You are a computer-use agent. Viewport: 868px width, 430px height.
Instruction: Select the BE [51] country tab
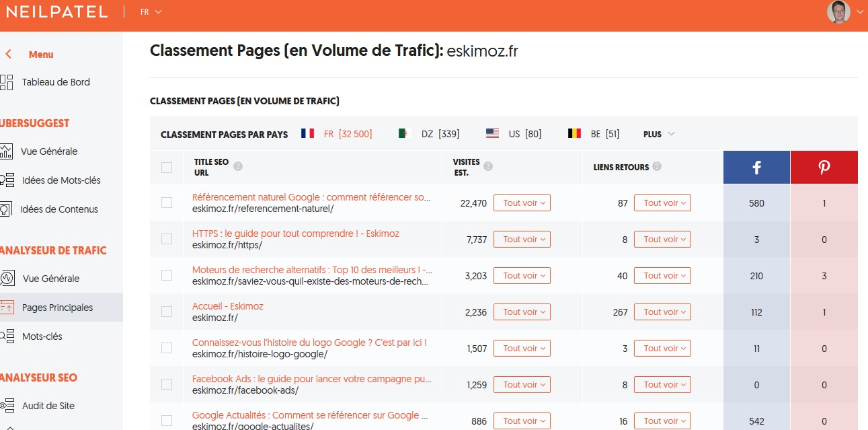click(x=594, y=134)
